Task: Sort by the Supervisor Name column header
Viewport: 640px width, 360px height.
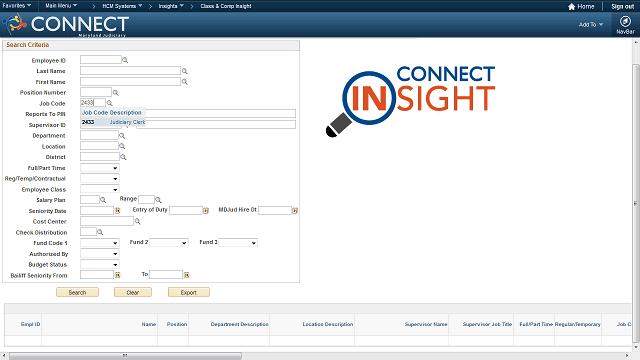Action: [x=426, y=324]
